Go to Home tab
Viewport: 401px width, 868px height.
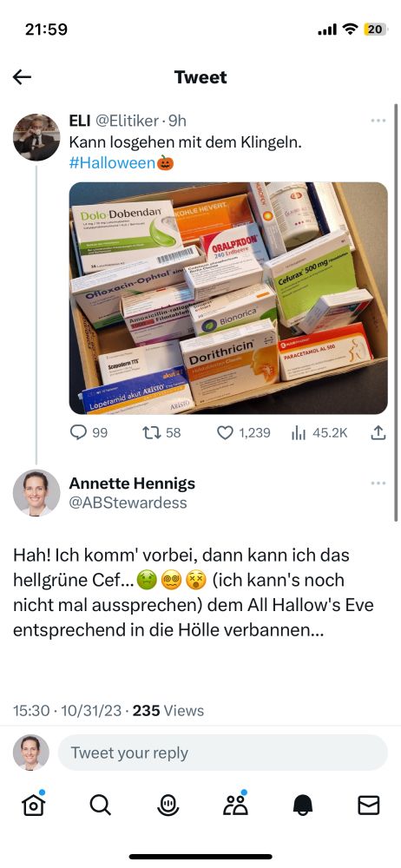[33, 805]
